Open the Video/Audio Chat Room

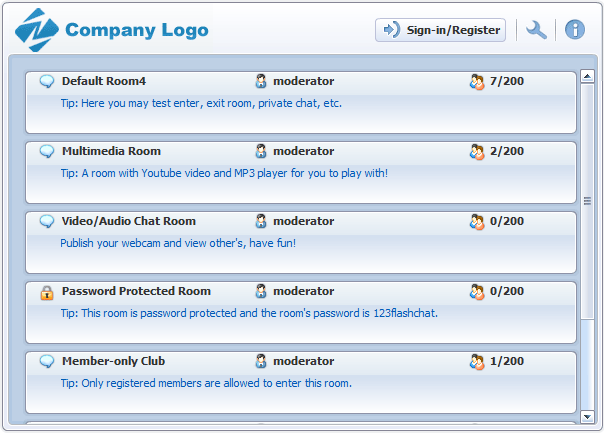(128, 221)
